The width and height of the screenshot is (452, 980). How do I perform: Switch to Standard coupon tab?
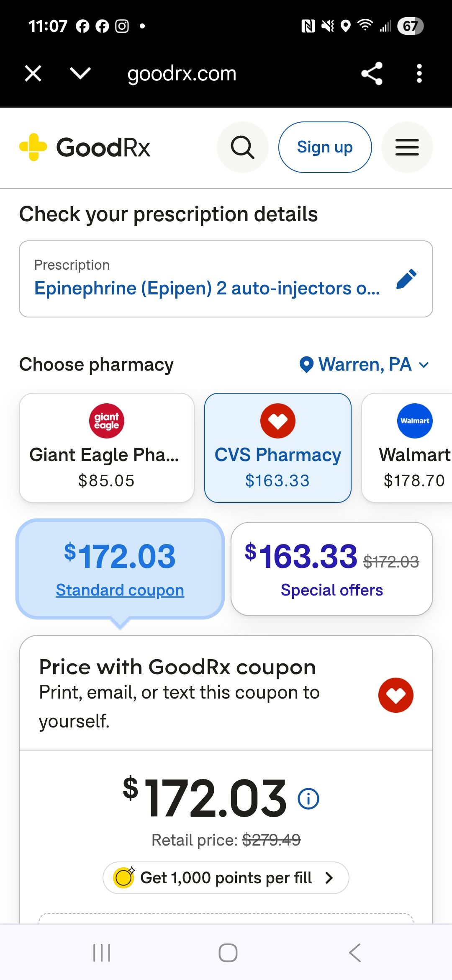(120, 569)
